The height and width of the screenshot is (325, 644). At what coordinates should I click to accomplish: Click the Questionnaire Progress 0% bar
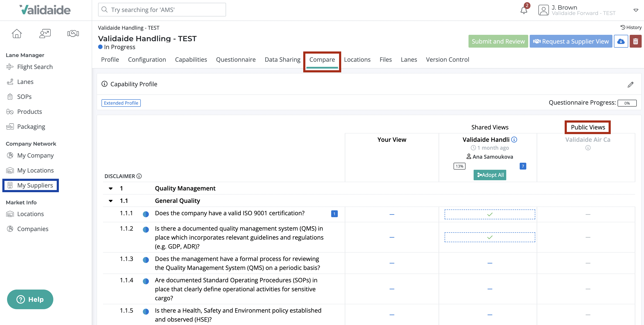click(x=627, y=103)
